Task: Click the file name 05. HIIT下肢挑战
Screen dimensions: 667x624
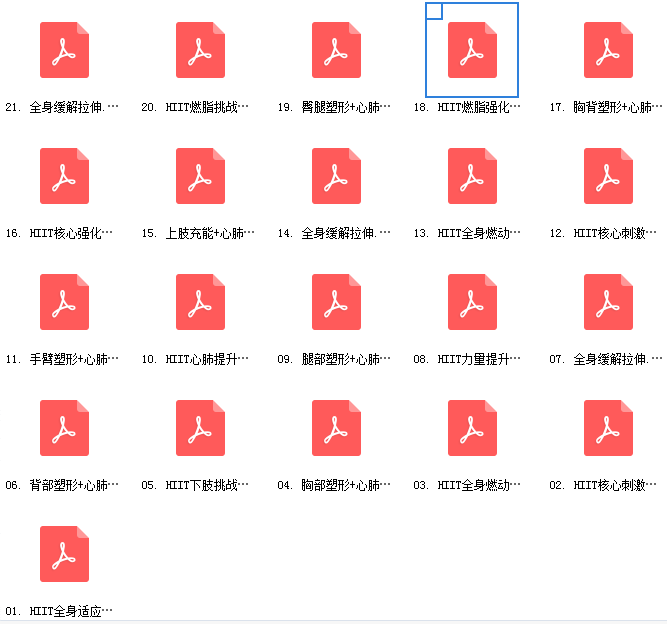Action: 195,485
